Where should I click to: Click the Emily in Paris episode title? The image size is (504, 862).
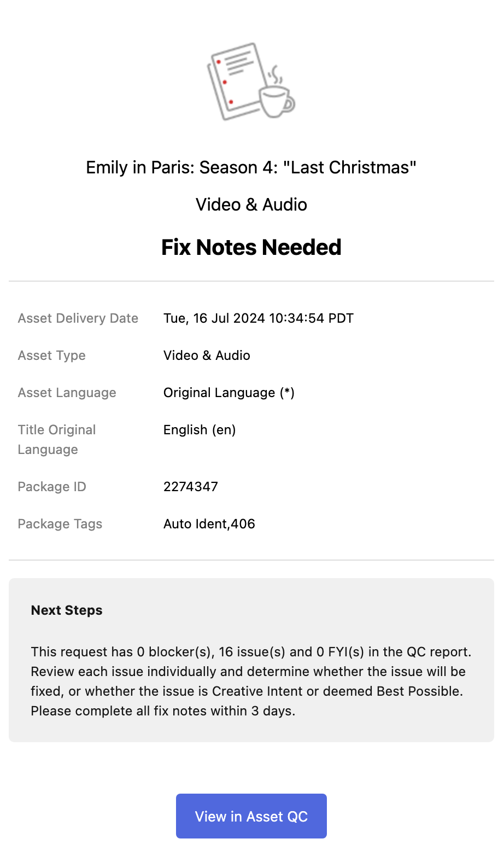(x=251, y=167)
